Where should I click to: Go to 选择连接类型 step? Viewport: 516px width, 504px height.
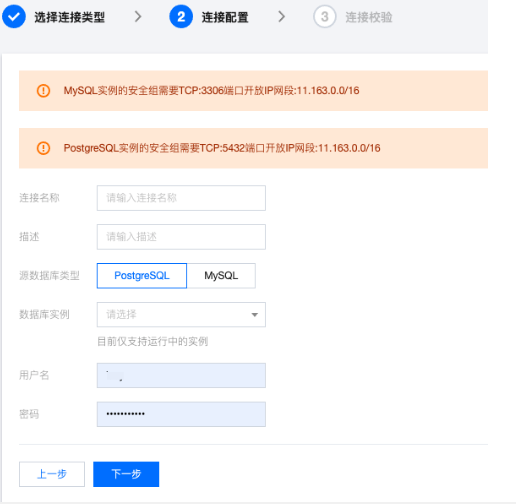click(x=70, y=17)
